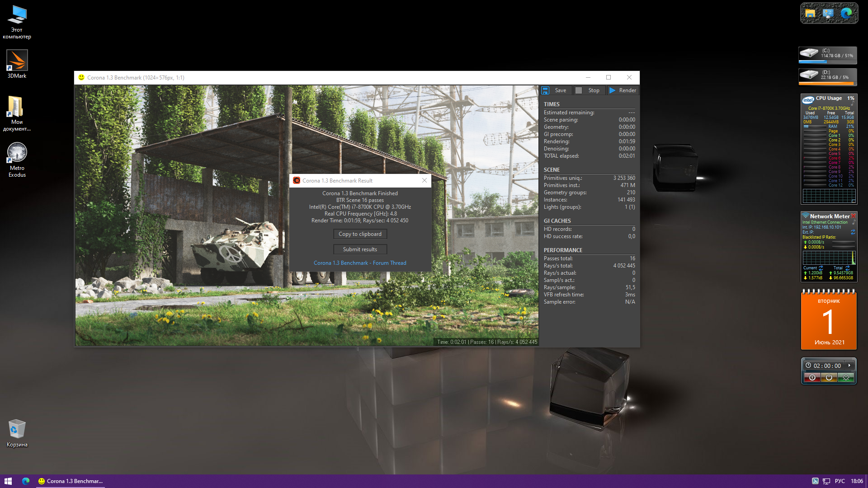Copy benchmark result to clipboard
Viewport: 868px width, 488px height.
click(360, 234)
